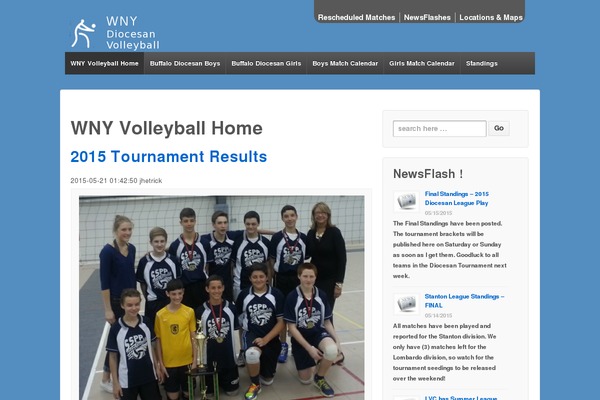
Task: Select Boys Match Calendar in navigation
Action: 345,64
